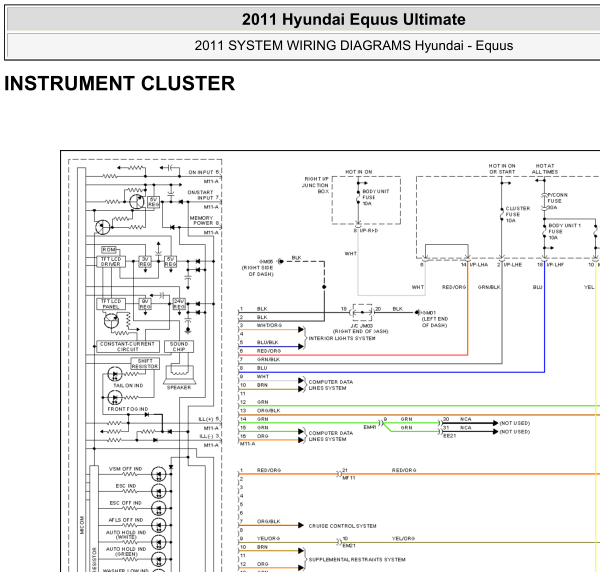Click the 'AFLS OFF IND' label
This screenshot has width=600, height=572.
126,520
